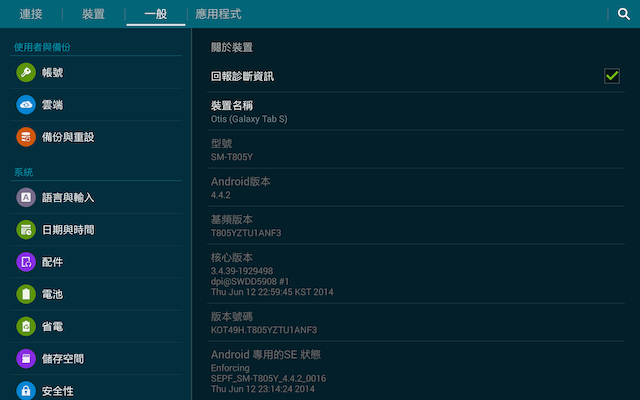The image size is (640, 400).
Task: Tap the 使用者與備份 section header
Action: tap(42, 47)
